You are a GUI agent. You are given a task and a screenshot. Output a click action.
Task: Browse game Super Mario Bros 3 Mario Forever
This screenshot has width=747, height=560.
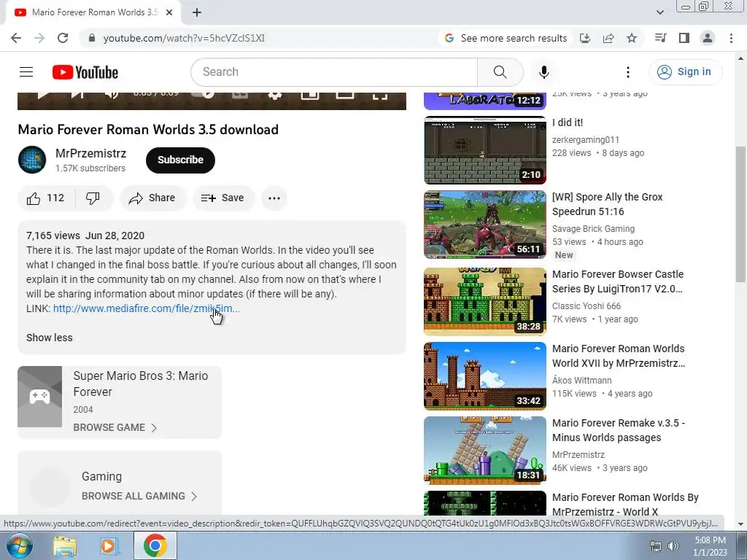click(115, 427)
